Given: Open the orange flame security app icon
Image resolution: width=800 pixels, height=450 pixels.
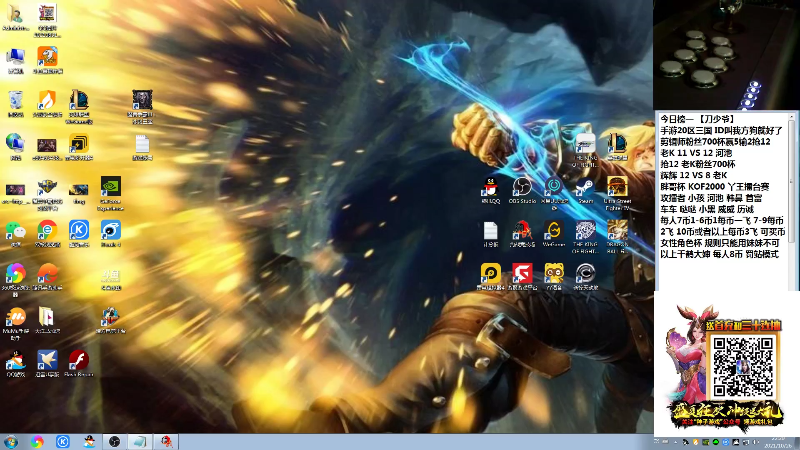Looking at the screenshot, I should click(47, 104).
